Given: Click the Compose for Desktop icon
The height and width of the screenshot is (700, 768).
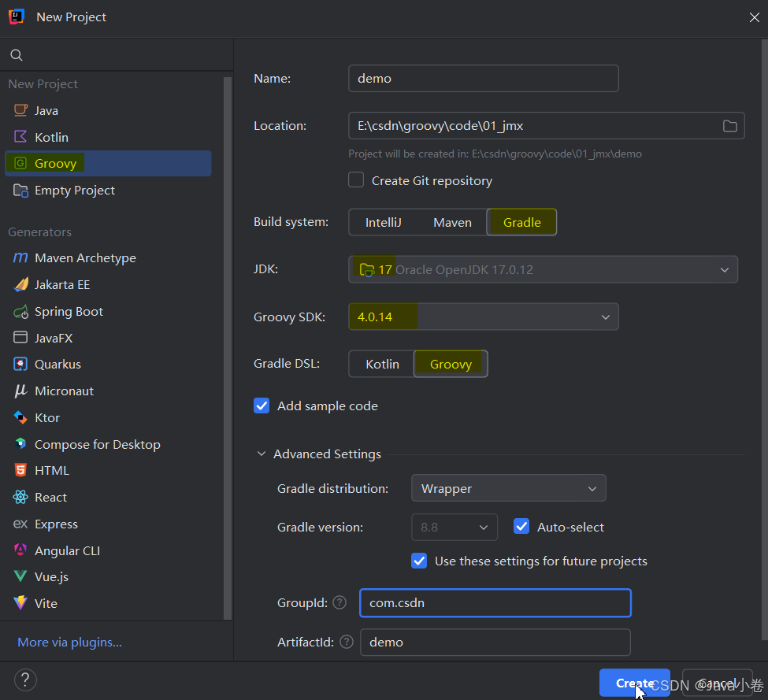Looking at the screenshot, I should click(20, 443).
